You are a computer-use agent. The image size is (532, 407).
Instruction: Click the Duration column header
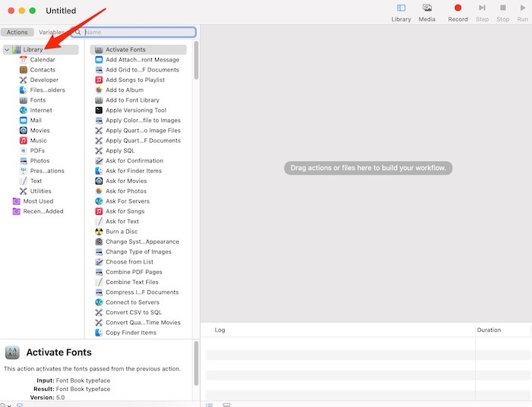[489, 330]
